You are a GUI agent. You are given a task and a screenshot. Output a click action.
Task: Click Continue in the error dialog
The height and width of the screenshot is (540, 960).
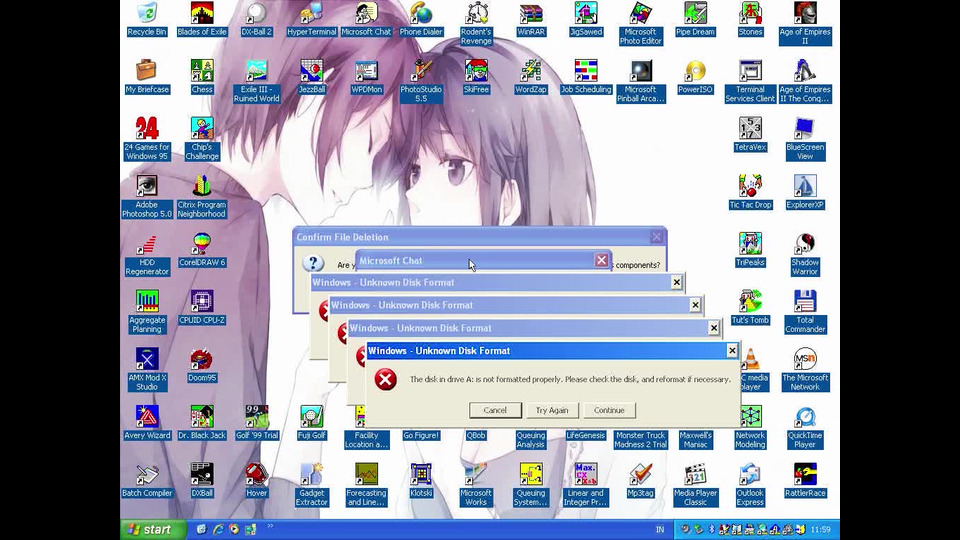609,410
